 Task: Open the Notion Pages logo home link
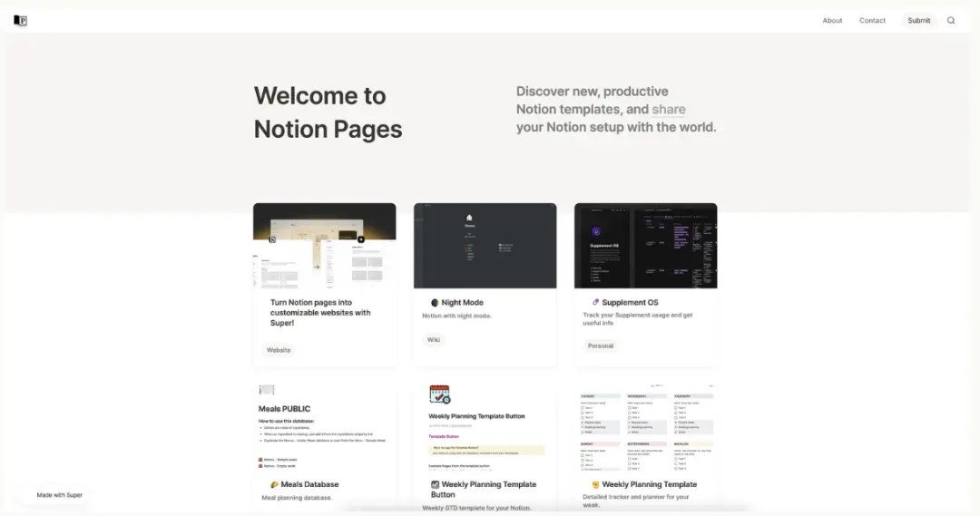coord(21,21)
